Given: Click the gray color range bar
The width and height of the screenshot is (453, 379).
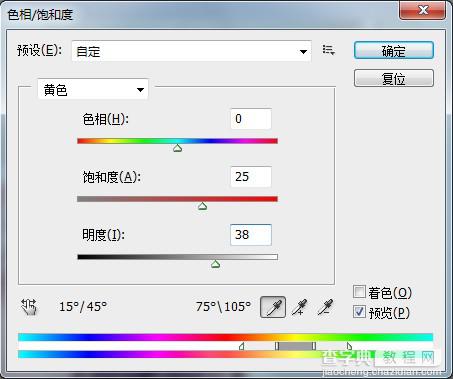Looking at the screenshot, I should pos(295,346).
